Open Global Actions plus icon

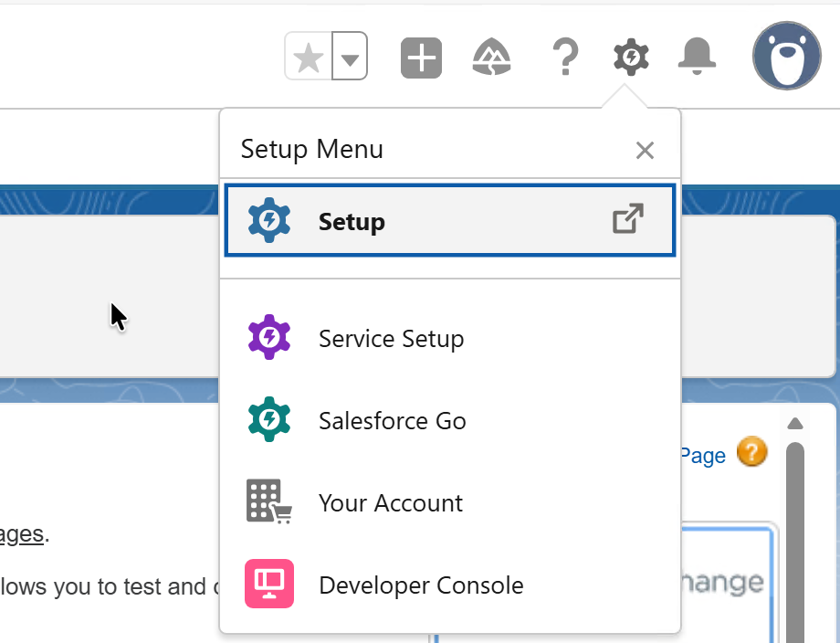point(421,58)
